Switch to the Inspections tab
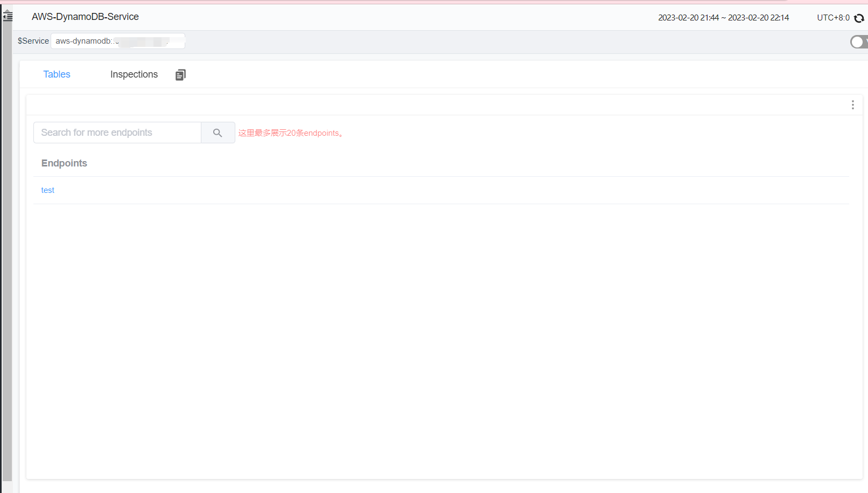Screen dimensions: 868x493 (x=134, y=74)
